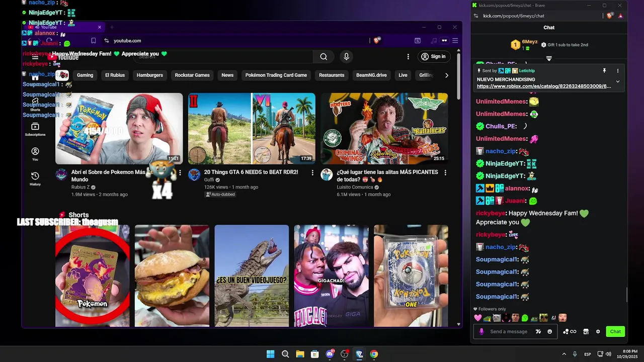
Task: Open the spicy wings video thumbnail
Action: pos(384,129)
